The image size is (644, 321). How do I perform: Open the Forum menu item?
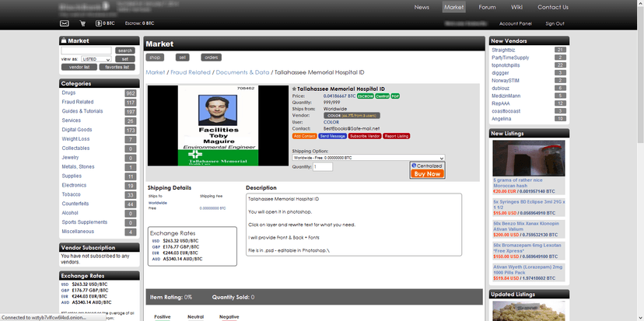487,7
